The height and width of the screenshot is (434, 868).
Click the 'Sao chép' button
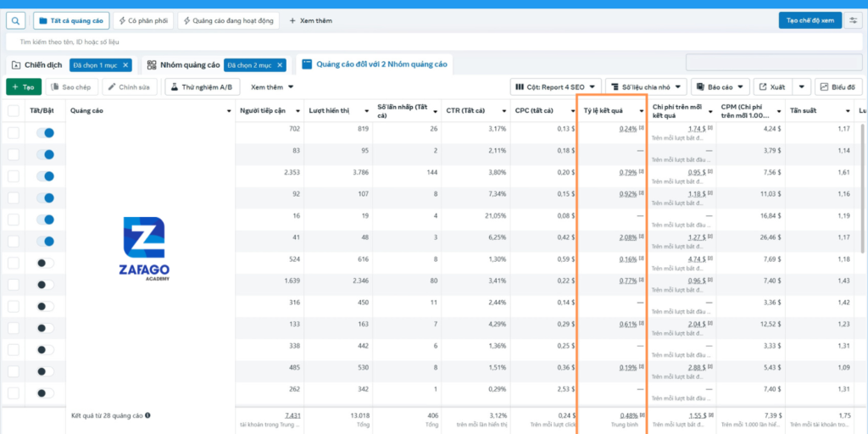coord(72,87)
